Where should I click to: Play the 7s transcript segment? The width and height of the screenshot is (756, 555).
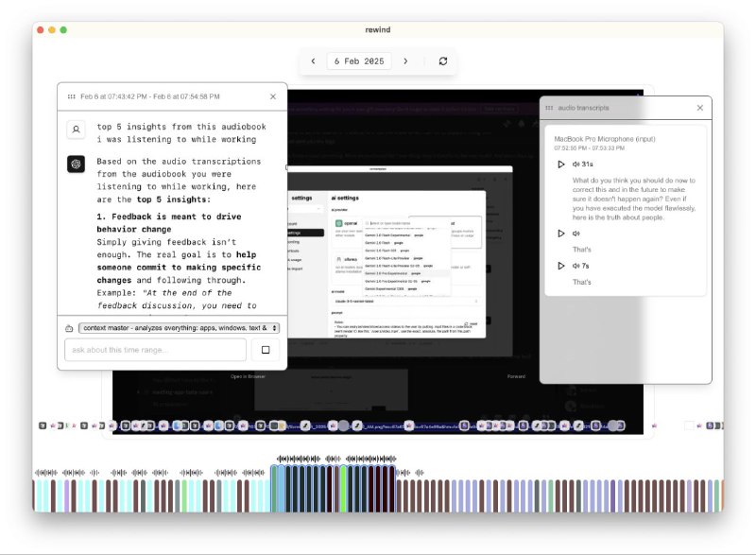coord(561,266)
